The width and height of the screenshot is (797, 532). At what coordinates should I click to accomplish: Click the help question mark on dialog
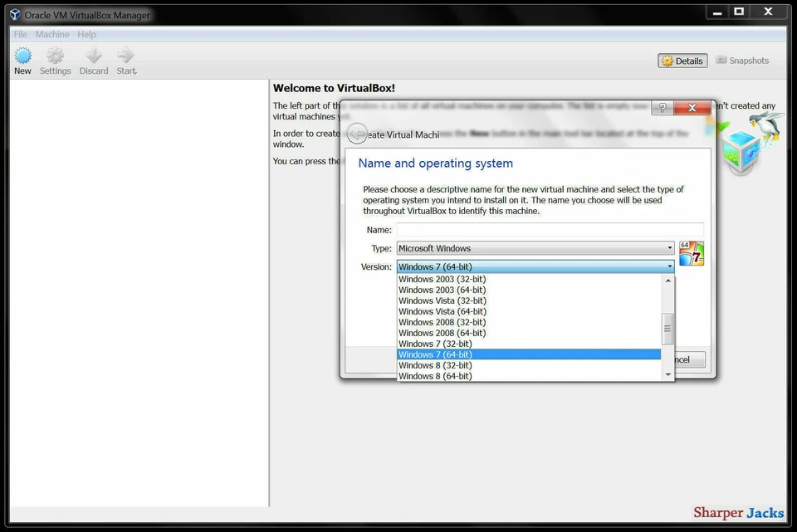pos(662,107)
